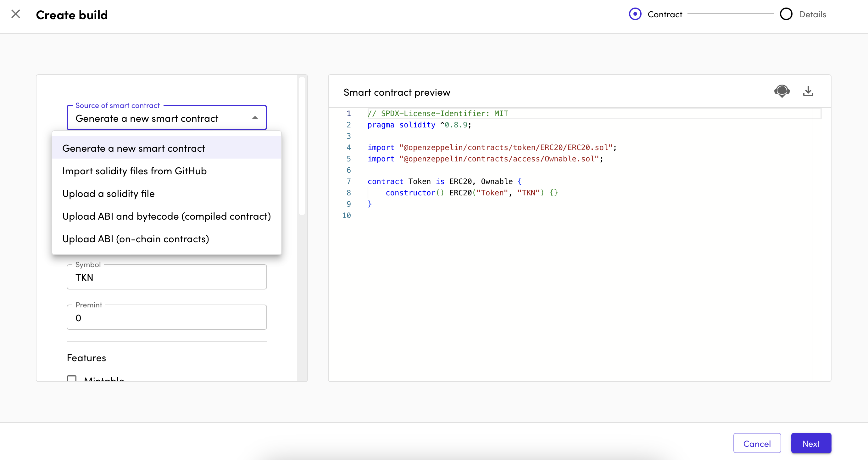Choose Import solidity files from GitHub

point(166,171)
